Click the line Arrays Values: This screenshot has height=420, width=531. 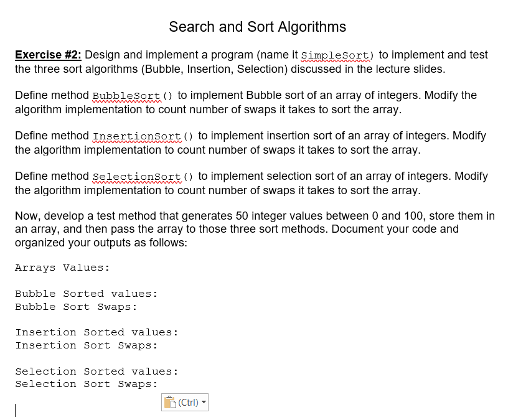point(62,268)
